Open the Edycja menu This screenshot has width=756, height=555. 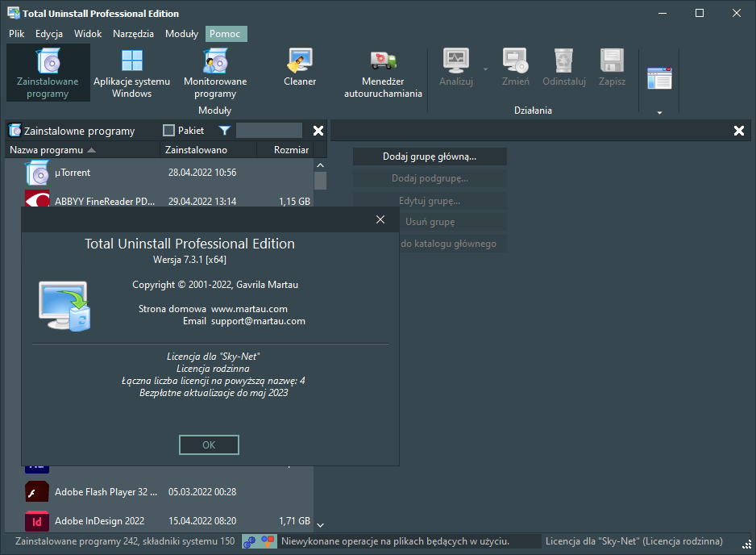click(48, 34)
